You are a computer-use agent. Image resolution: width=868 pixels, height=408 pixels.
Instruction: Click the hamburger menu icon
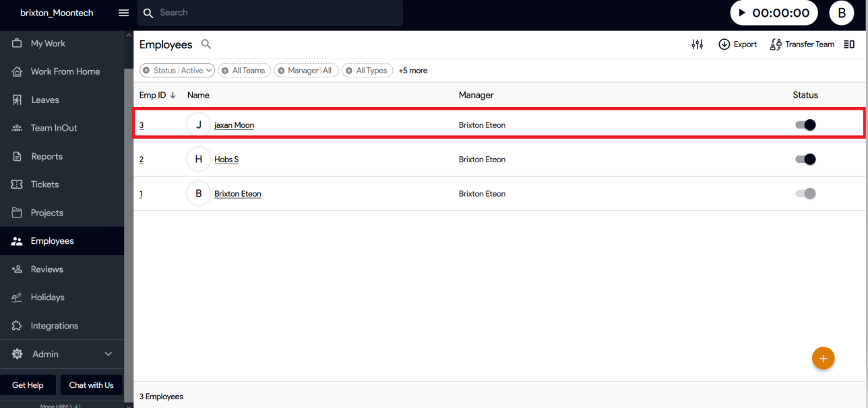(x=123, y=13)
